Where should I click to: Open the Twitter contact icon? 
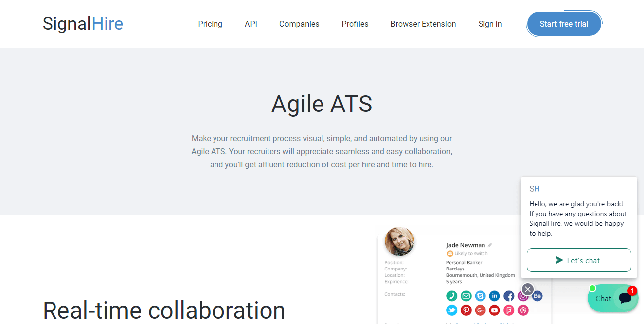pos(452,310)
